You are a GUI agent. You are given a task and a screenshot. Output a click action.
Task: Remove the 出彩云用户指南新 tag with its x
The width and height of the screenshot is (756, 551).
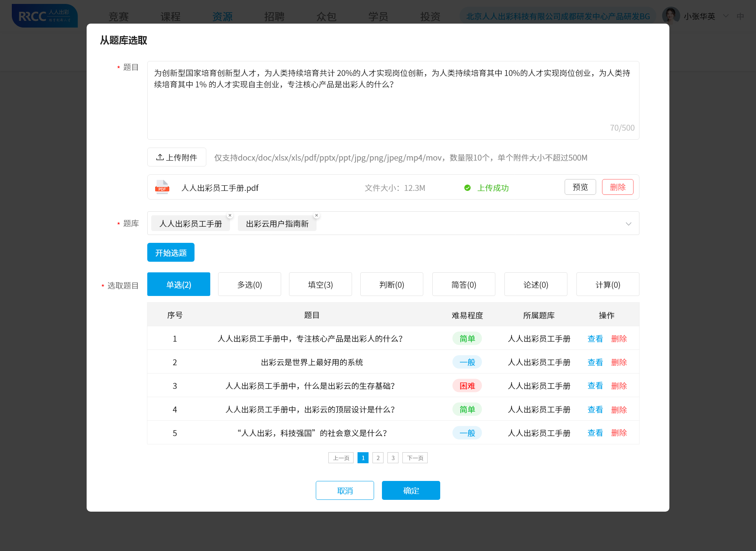click(x=317, y=215)
